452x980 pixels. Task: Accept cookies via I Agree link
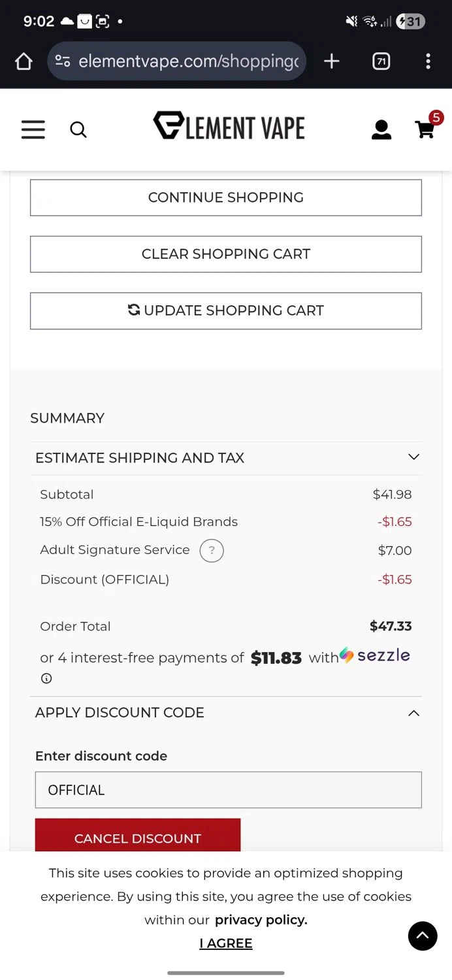[226, 943]
